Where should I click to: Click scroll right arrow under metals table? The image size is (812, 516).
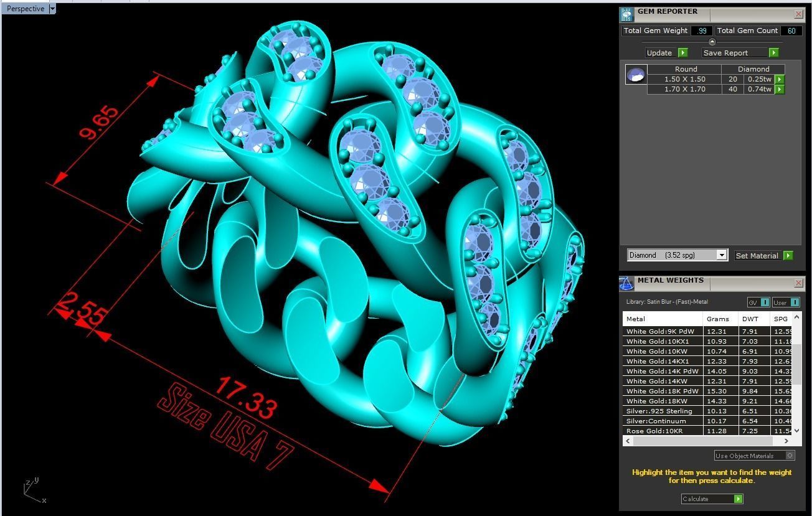tap(786, 441)
